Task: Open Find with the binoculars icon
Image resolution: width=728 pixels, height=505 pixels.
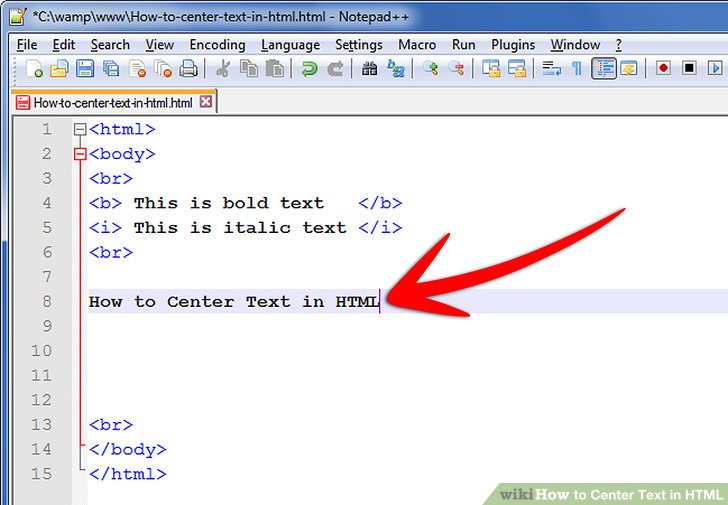Action: (370, 69)
